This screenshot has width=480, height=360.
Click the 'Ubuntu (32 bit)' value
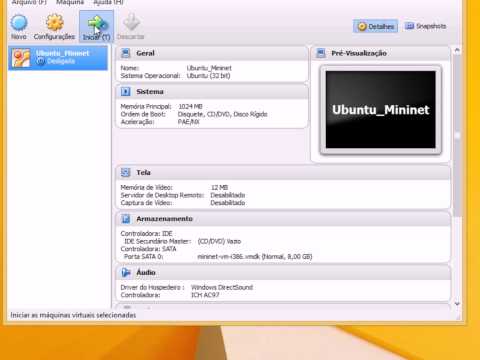coord(208,76)
